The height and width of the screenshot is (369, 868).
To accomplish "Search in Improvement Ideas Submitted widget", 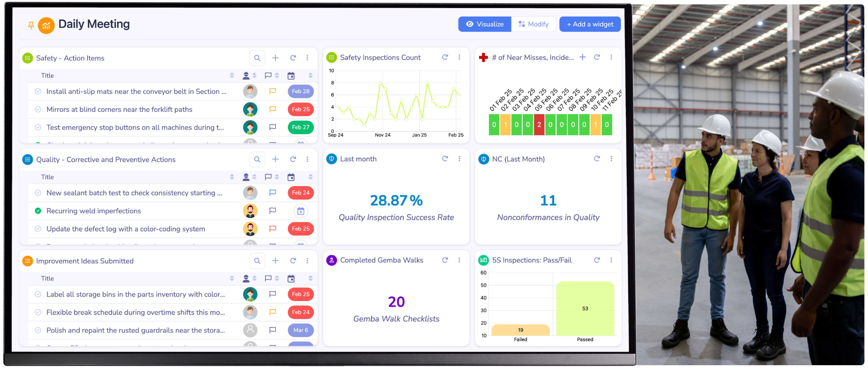I will click(257, 261).
